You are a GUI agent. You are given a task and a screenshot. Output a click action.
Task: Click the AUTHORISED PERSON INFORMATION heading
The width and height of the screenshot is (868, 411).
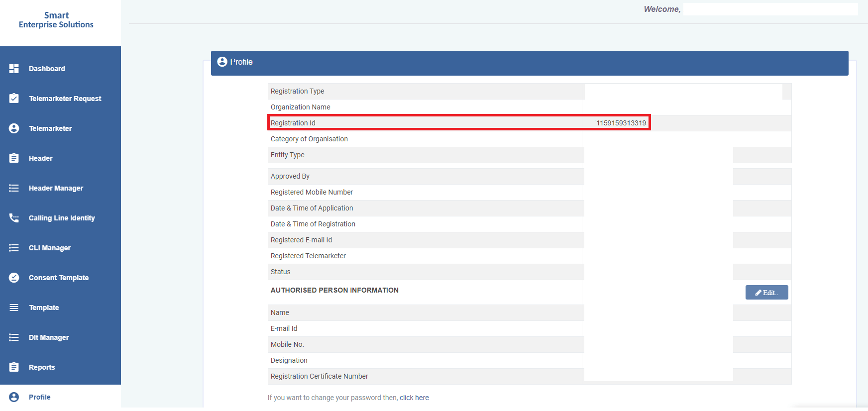(334, 290)
